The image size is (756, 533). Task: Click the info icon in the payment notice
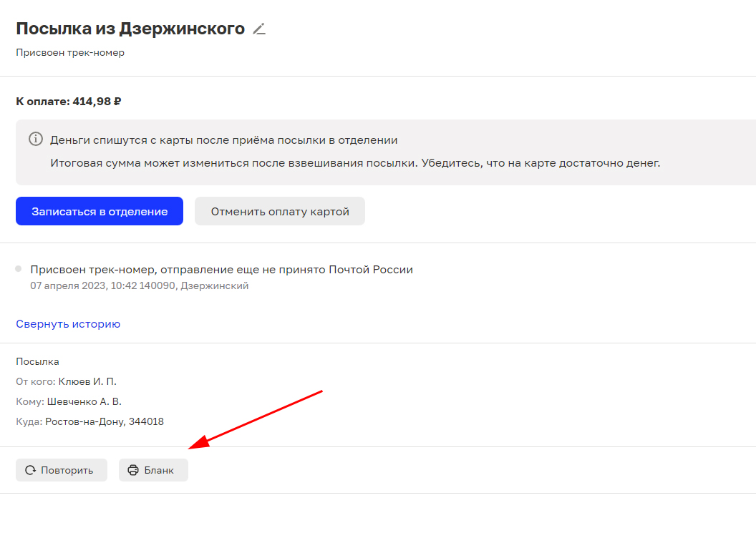pos(35,140)
